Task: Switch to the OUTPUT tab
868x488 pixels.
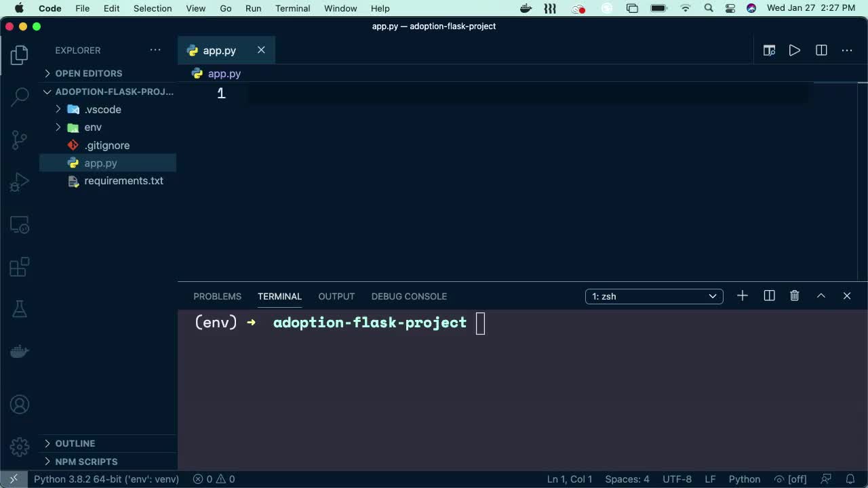Action: tap(336, 296)
